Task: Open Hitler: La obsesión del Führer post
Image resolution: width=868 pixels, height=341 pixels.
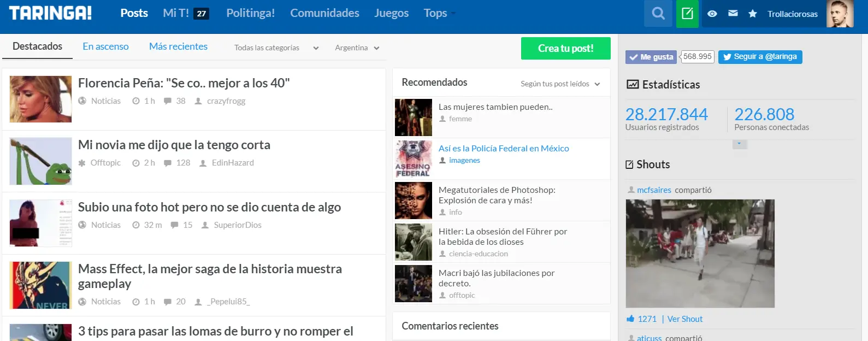Action: pos(503,237)
